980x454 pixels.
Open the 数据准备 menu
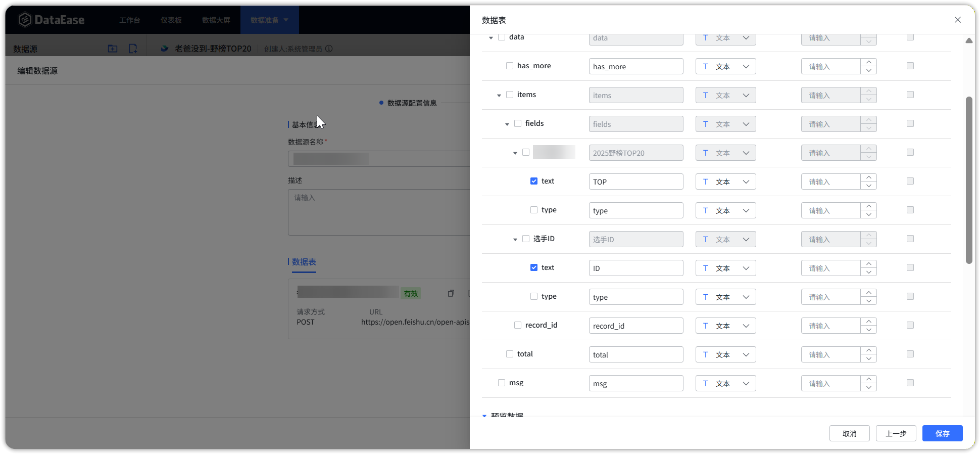point(269,20)
